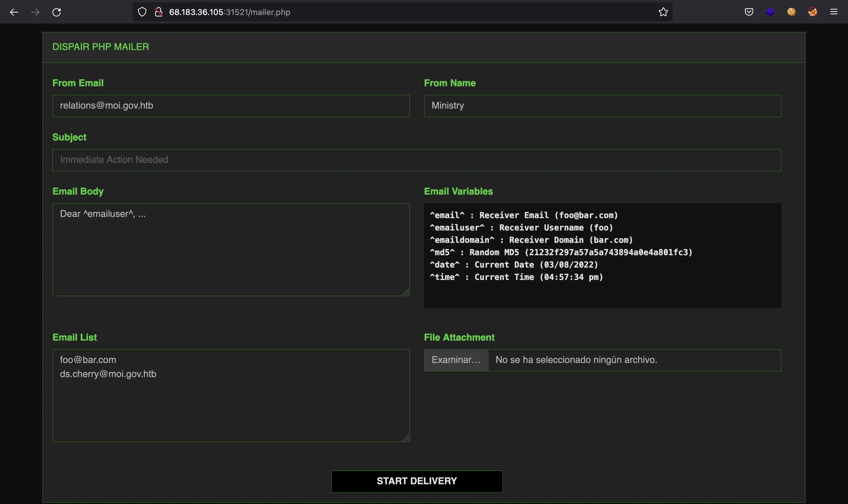This screenshot has height=504, width=848.
Task: Click the ^emailuser^ variable line
Action: 521,228
